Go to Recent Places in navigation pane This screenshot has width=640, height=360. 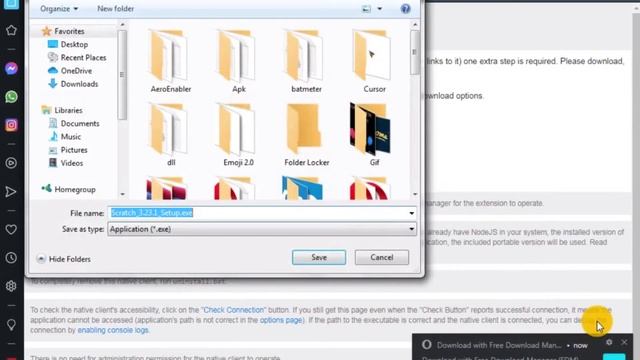(77, 58)
